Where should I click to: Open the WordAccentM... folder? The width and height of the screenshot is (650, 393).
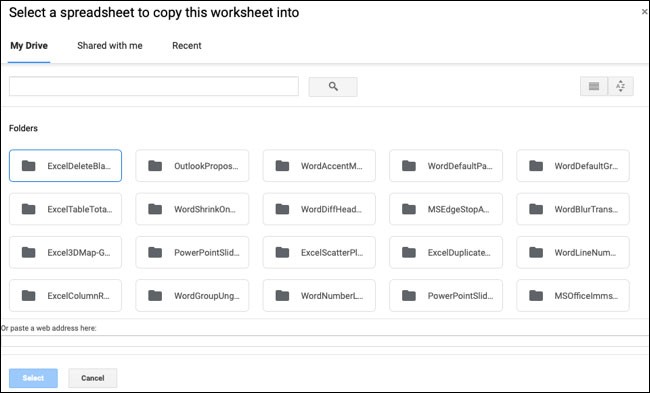pyautogui.click(x=319, y=166)
